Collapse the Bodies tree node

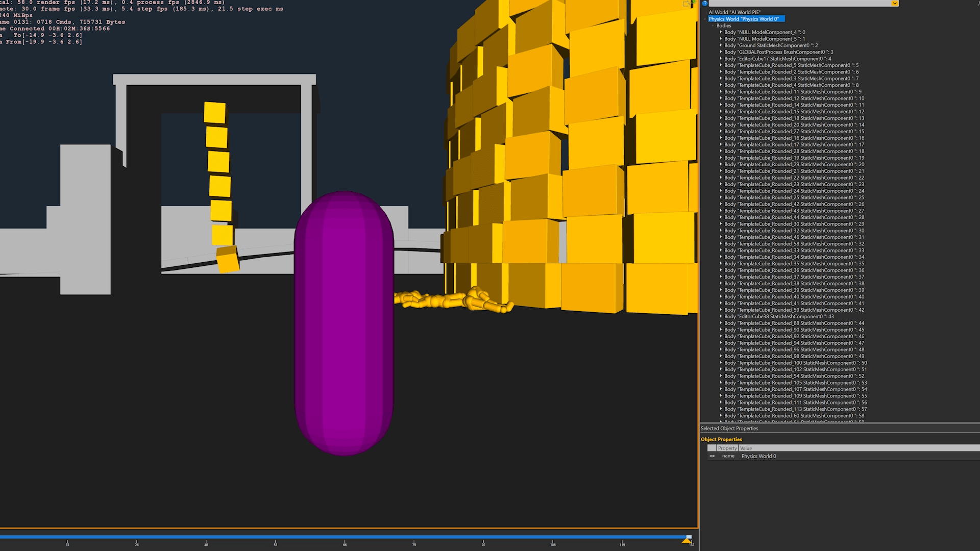(x=713, y=26)
